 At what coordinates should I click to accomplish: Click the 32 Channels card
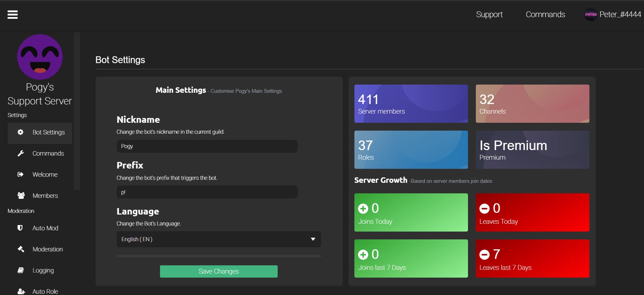click(x=532, y=104)
